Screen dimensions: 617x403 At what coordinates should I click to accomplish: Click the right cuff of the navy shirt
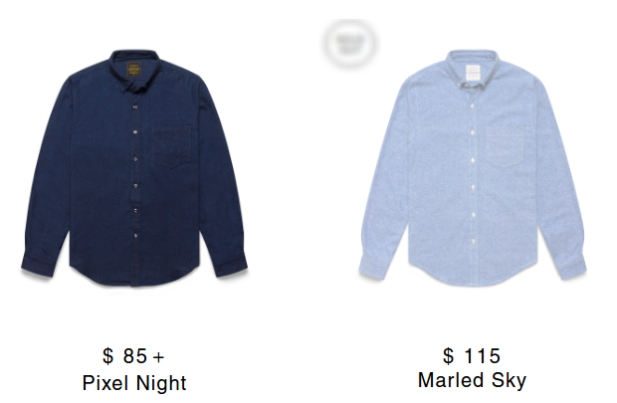[x=231, y=265]
